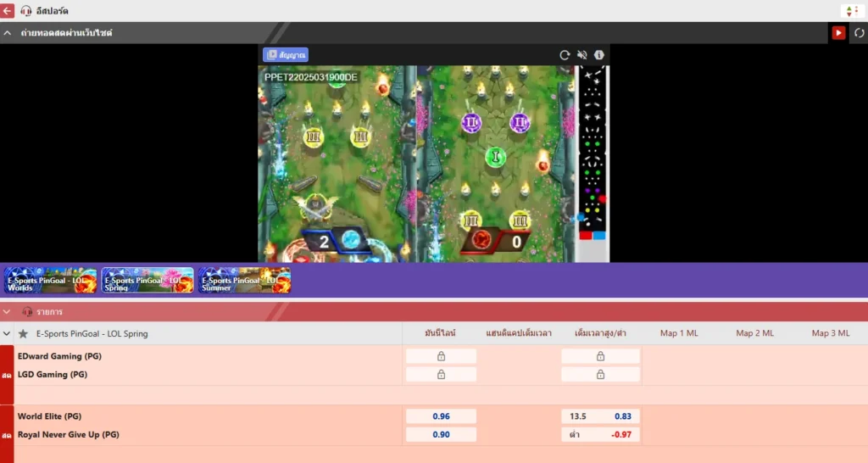868x463 pixels.
Task: Click team name EDward Gaming (PG)
Action: [x=59, y=356]
